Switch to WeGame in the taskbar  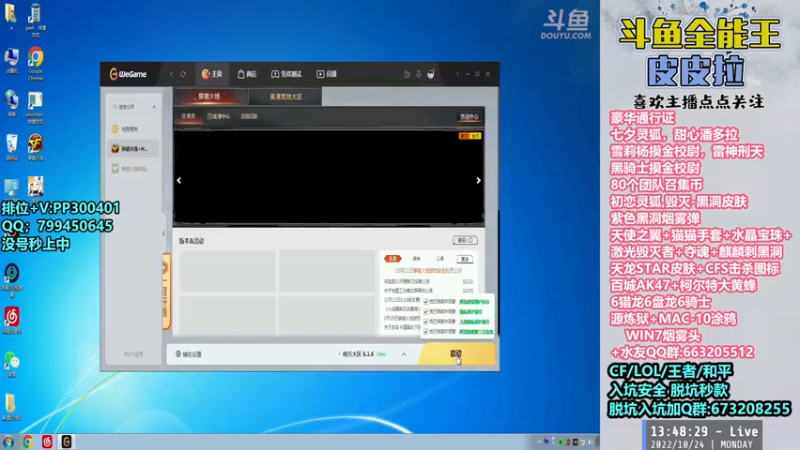pyautogui.click(x=66, y=442)
